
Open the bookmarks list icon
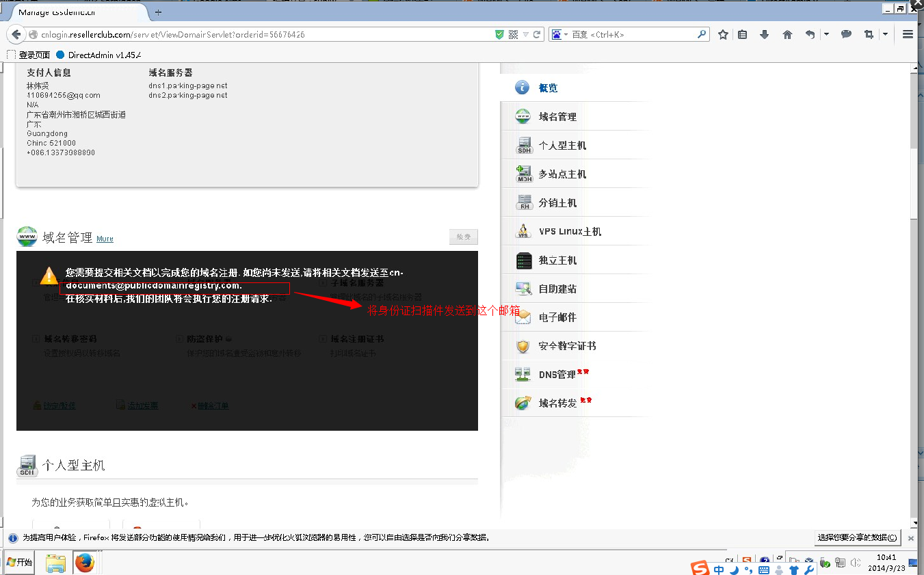point(743,34)
